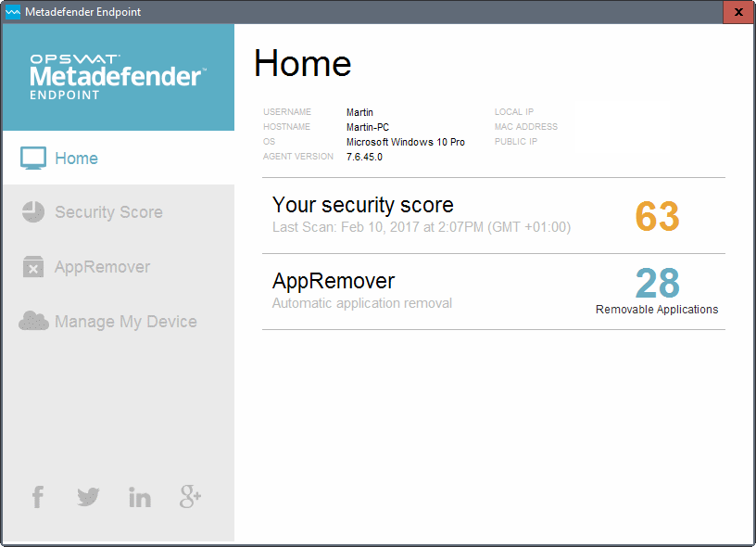Switch to the AppRemover section
This screenshot has height=547, width=756.
pyautogui.click(x=119, y=267)
